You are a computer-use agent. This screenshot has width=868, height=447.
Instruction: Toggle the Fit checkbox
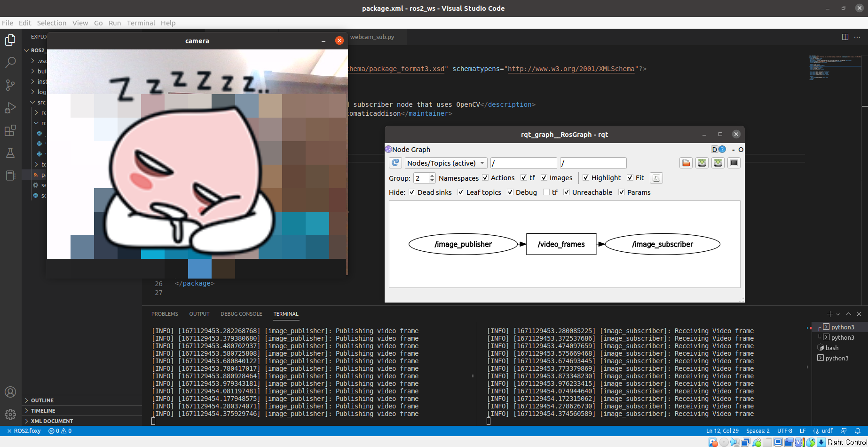tap(630, 178)
